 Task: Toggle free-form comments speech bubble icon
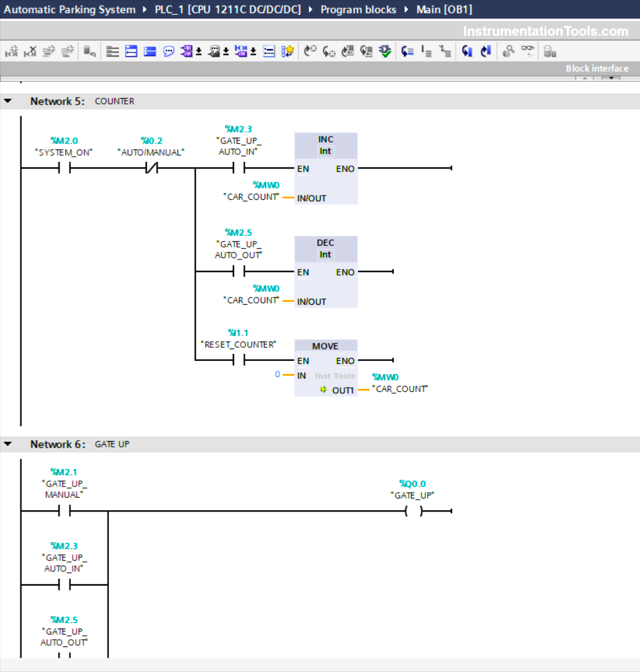(169, 52)
